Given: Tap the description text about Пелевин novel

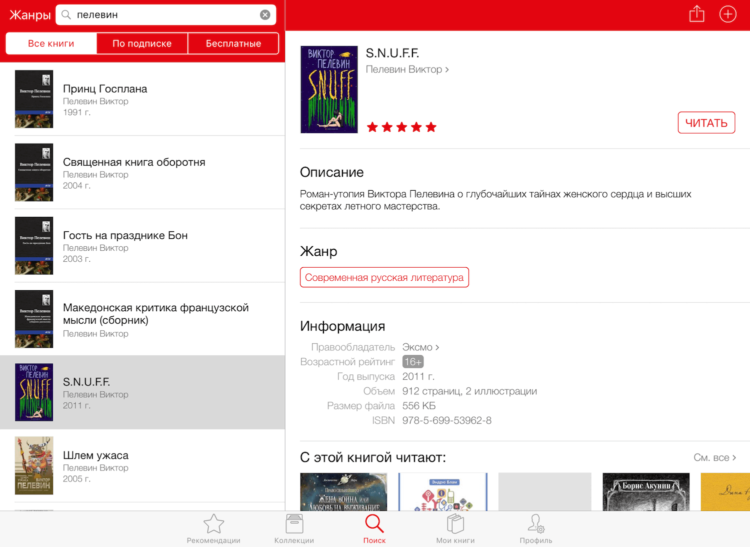Looking at the screenshot, I should pos(496,200).
